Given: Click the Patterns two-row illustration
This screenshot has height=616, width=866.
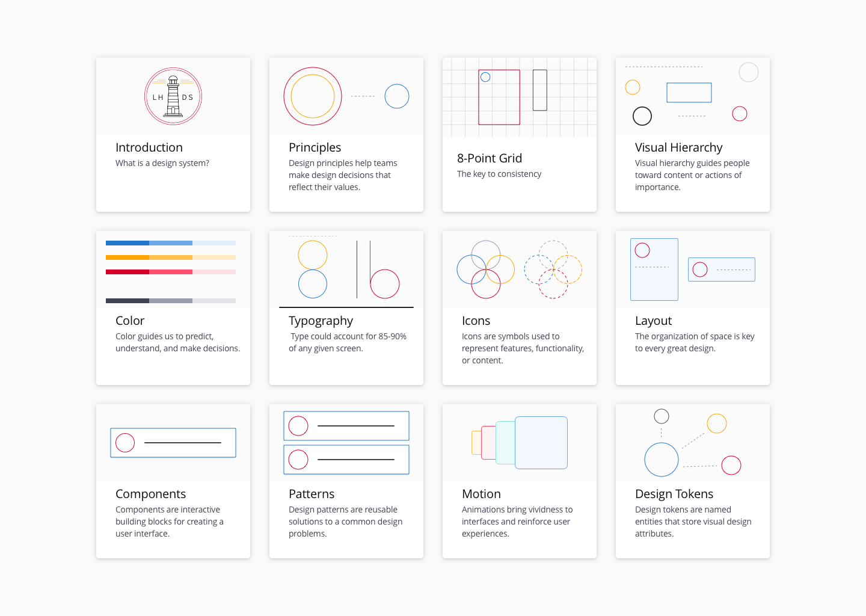Looking at the screenshot, I should pyautogui.click(x=346, y=443).
